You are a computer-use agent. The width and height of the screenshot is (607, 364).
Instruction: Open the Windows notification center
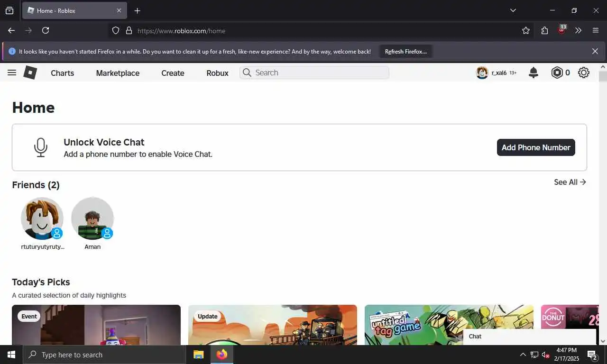point(592,355)
